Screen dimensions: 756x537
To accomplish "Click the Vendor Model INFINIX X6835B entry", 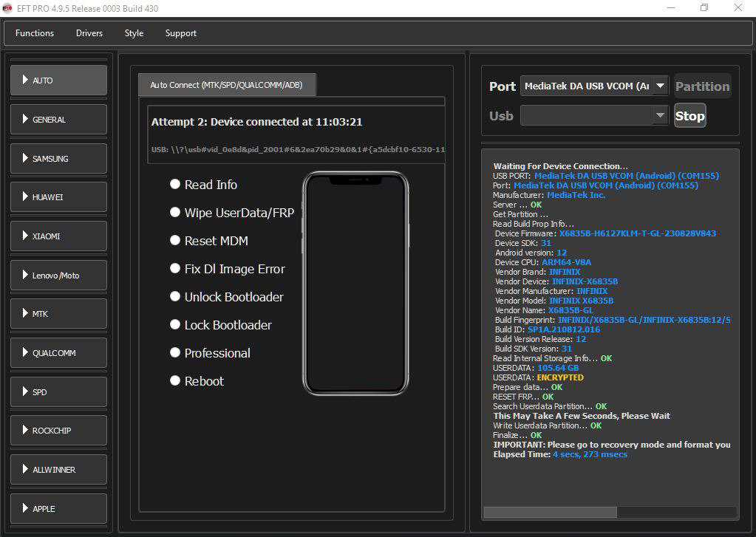I will click(x=554, y=301).
